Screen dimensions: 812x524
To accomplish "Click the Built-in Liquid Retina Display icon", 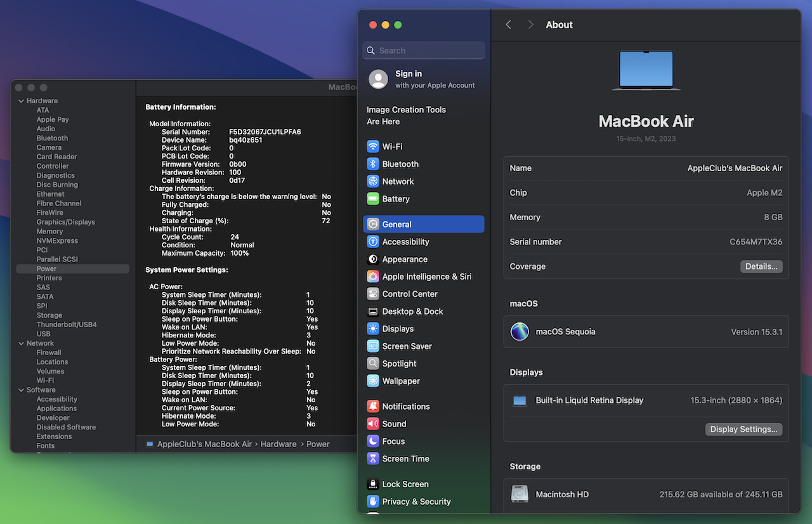I will coord(520,401).
